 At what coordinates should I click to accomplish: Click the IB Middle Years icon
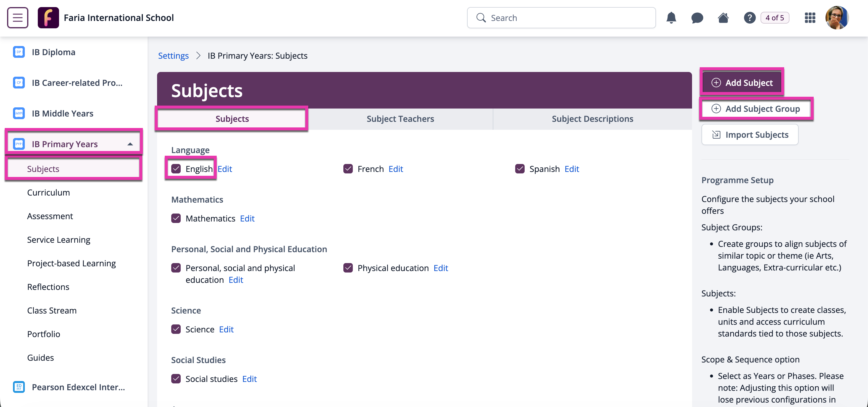pyautogui.click(x=19, y=114)
